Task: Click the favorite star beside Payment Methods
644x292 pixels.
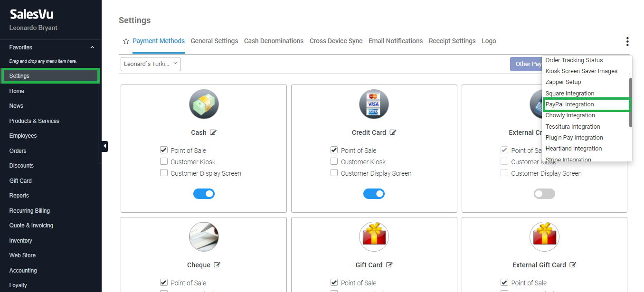Action: pyautogui.click(x=126, y=41)
